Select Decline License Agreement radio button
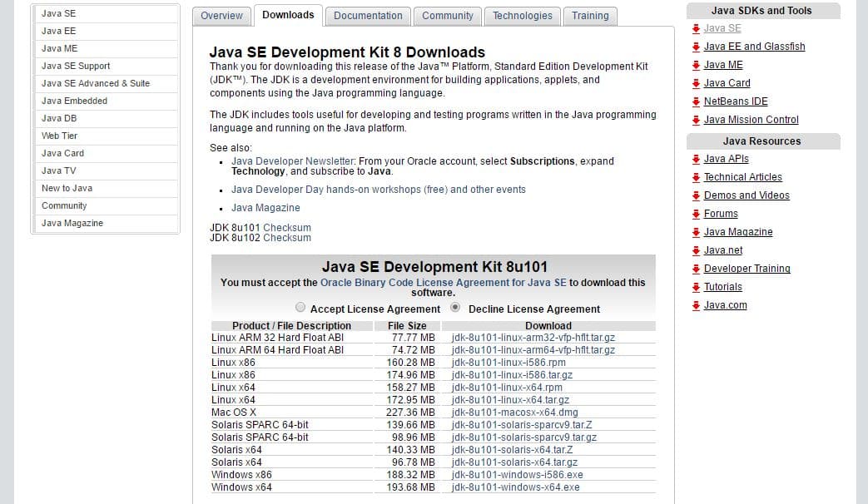Image resolution: width=868 pixels, height=504 pixels. coord(455,307)
